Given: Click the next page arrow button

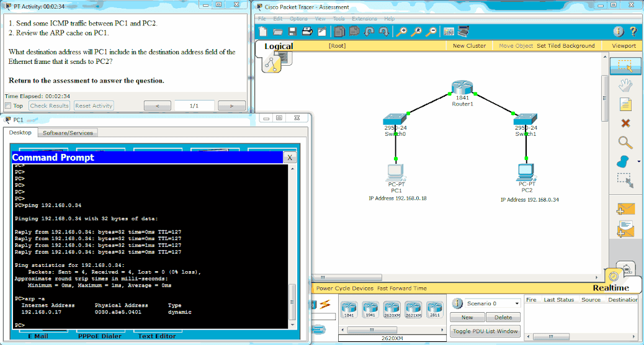Looking at the screenshot, I should coord(231,105).
